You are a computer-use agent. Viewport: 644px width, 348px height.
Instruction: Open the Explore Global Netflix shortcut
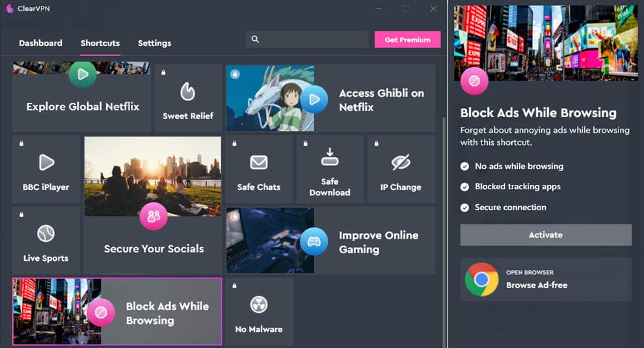point(82,97)
